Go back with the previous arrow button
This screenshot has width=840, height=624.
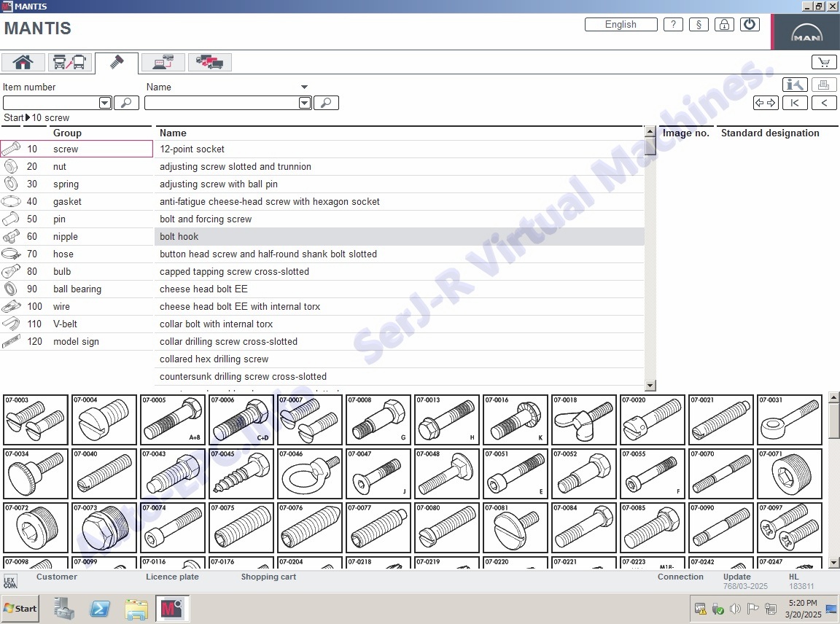tap(824, 103)
